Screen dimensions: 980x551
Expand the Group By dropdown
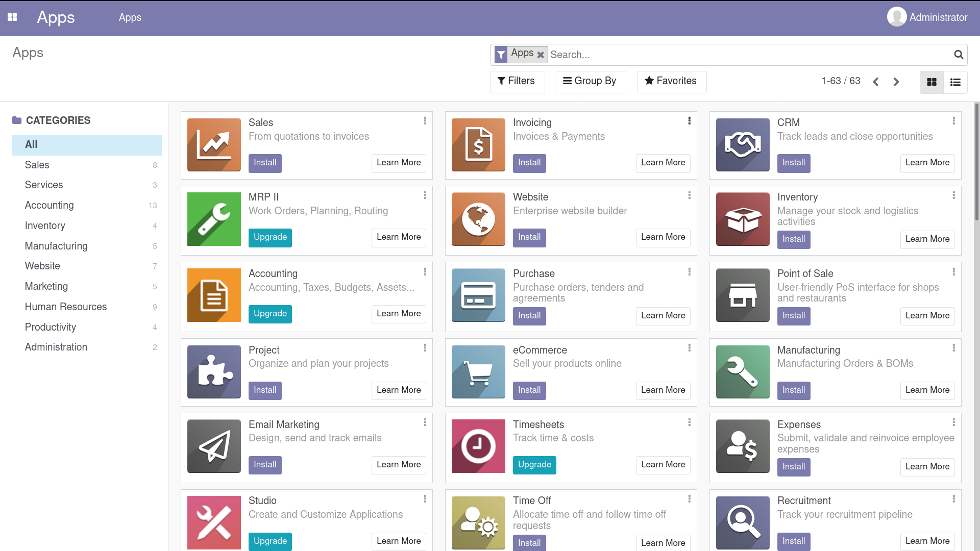pyautogui.click(x=590, y=81)
